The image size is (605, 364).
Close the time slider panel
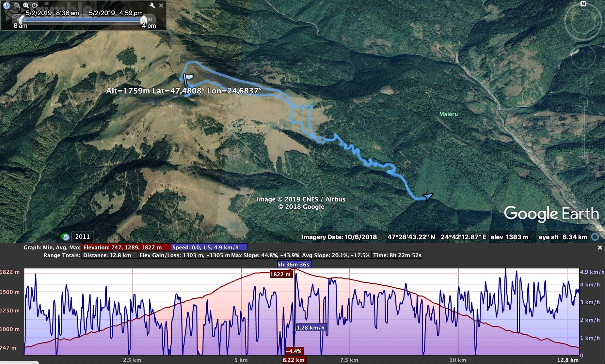(x=161, y=5)
